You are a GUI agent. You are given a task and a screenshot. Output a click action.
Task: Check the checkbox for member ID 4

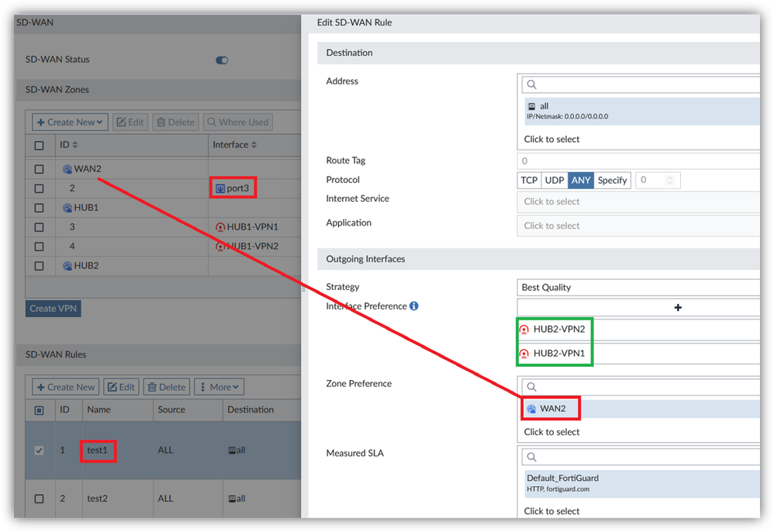pyautogui.click(x=39, y=247)
